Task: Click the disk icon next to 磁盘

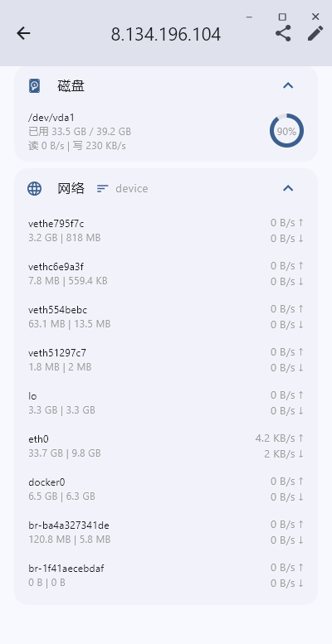Action: (x=35, y=86)
